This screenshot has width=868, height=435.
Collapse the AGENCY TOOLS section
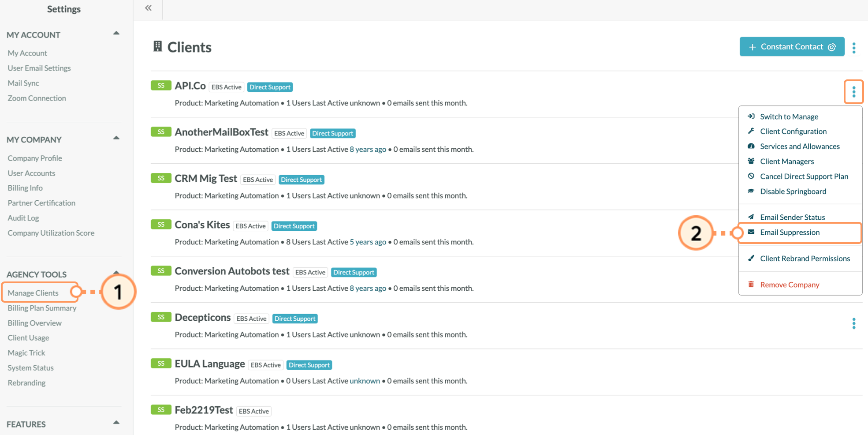[116, 272]
